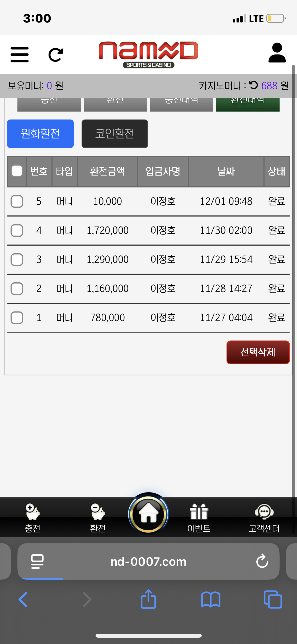
Task: Click the Namped Sports & Casino logo
Action: click(148, 54)
